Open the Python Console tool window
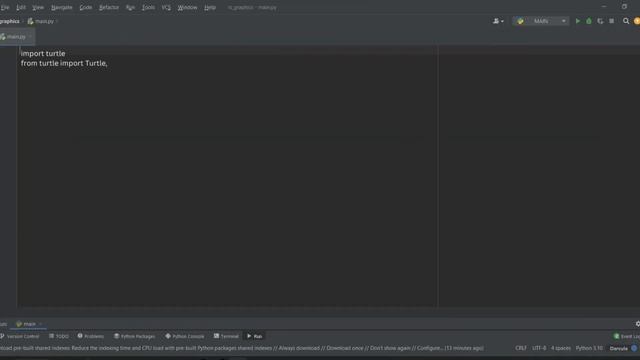The width and height of the screenshot is (640, 360). tap(184, 336)
